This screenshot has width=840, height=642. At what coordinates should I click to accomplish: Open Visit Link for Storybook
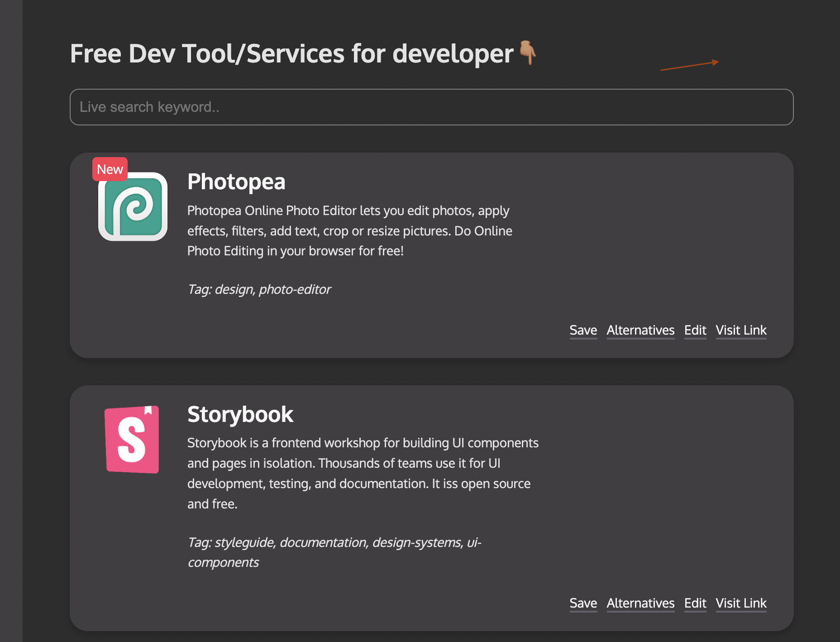click(x=741, y=604)
